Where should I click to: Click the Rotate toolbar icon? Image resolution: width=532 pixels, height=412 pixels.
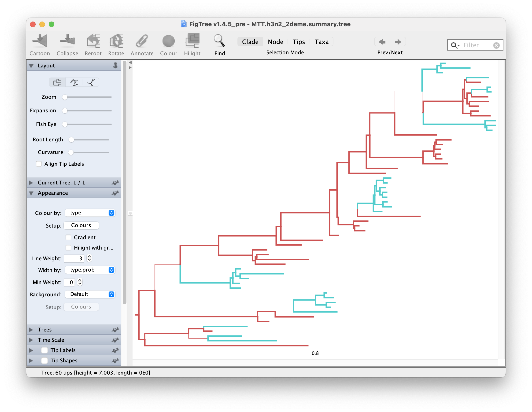click(x=116, y=41)
